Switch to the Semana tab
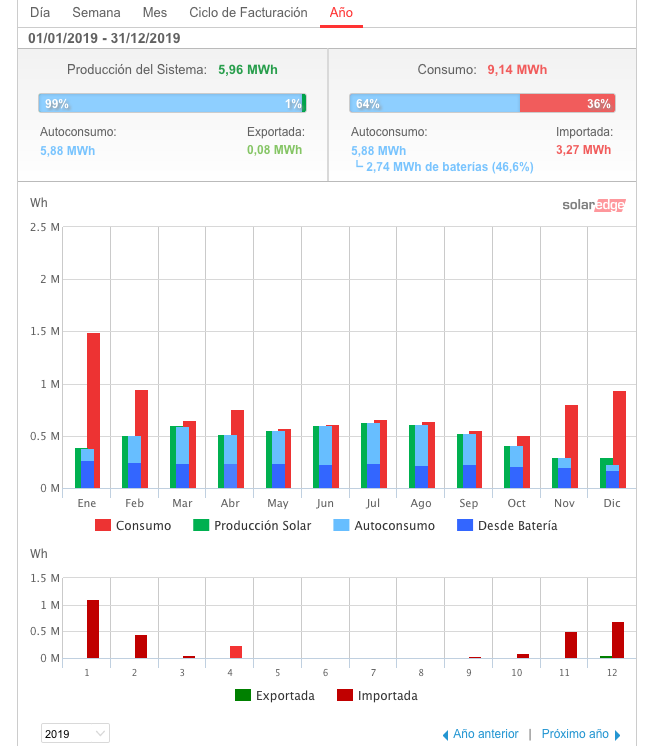The width and height of the screenshot is (649, 746). click(96, 12)
